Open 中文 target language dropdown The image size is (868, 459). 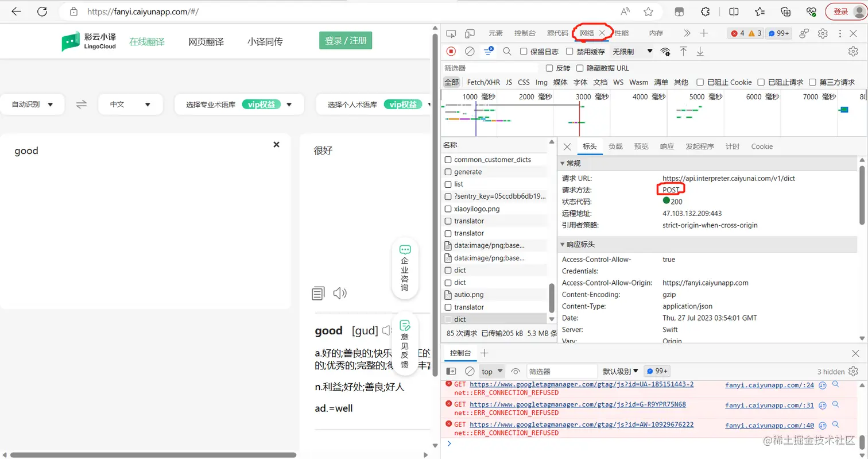[130, 105]
